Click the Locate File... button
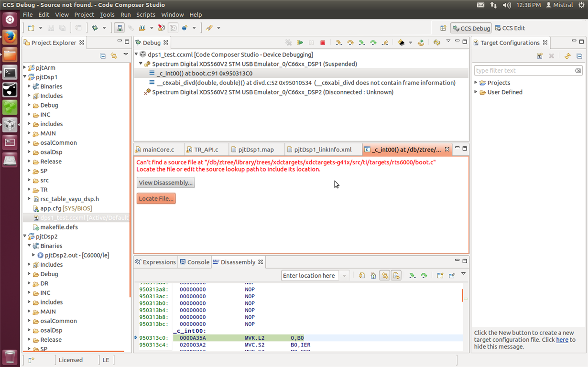588x367 pixels. tap(156, 198)
